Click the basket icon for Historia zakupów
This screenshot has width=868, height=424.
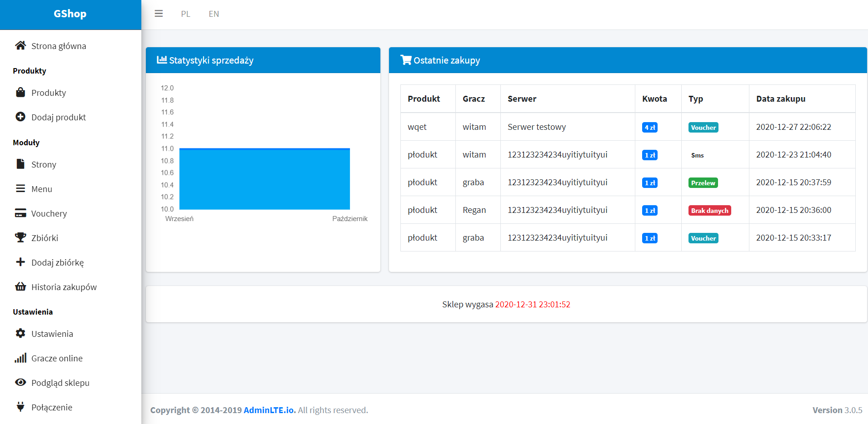click(x=20, y=286)
